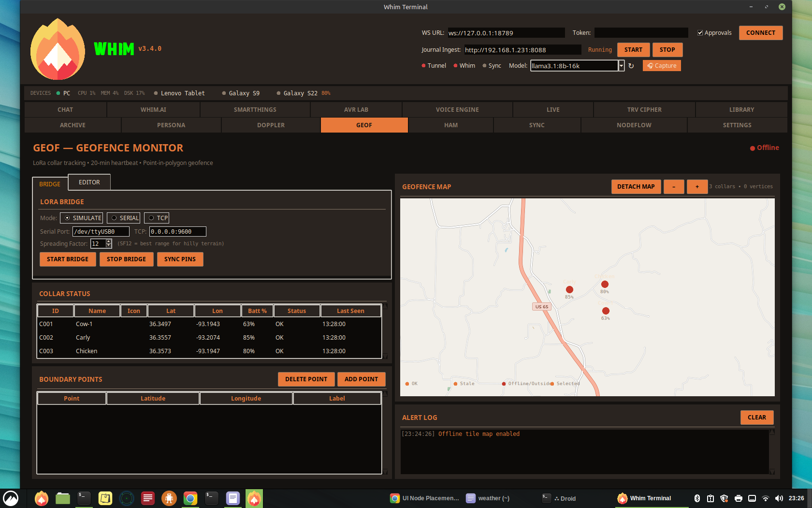Click the ADD POINT button

(x=361, y=379)
